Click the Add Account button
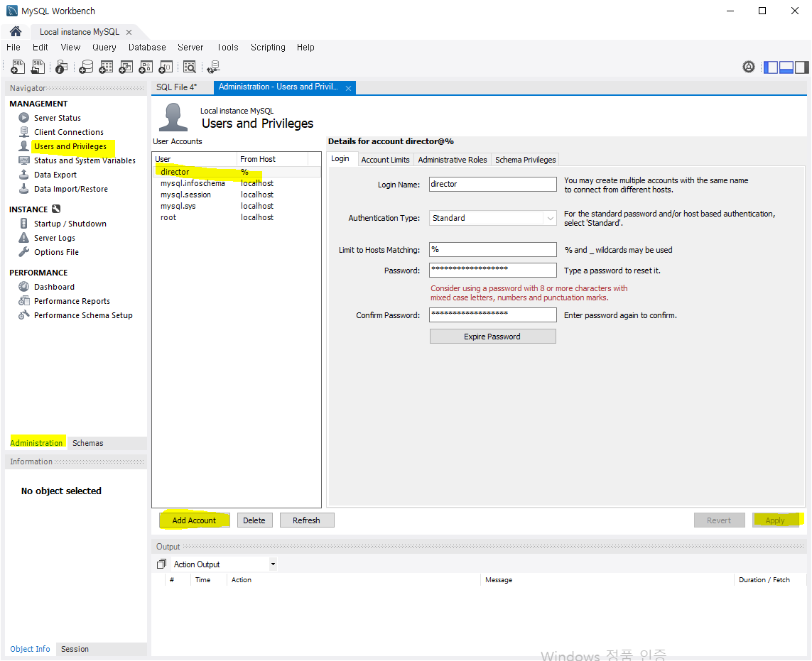Viewport: 812px width, 661px height. coord(194,520)
